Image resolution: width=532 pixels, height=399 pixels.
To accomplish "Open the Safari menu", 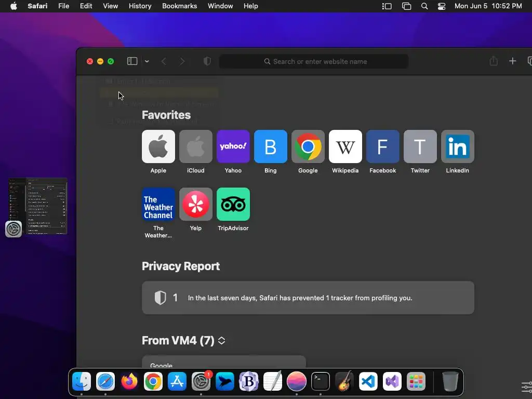I will (37, 6).
